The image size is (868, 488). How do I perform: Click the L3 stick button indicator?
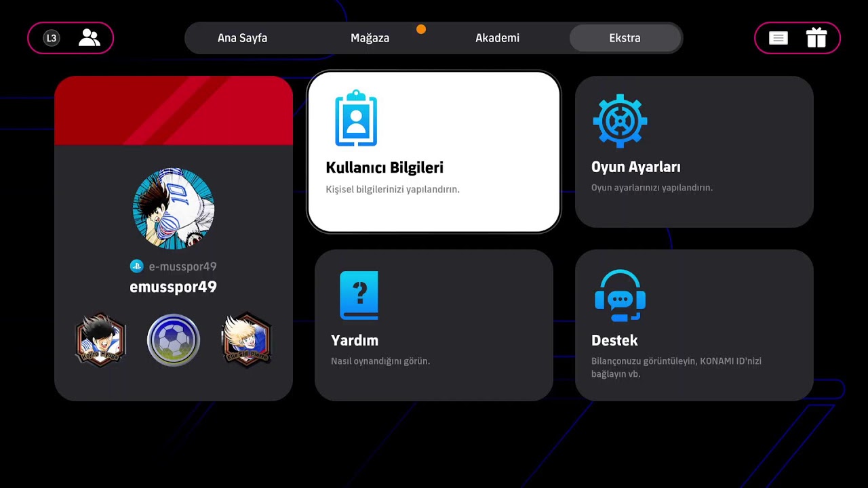(x=52, y=38)
